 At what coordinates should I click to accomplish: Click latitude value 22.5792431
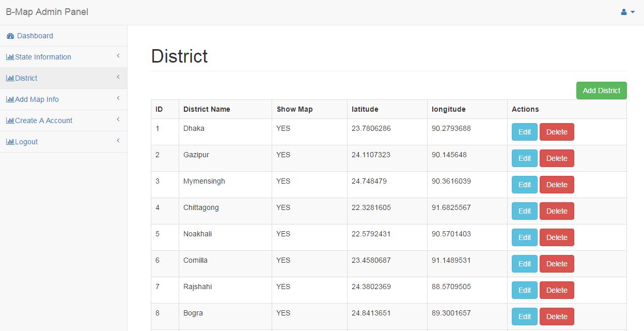pos(371,234)
